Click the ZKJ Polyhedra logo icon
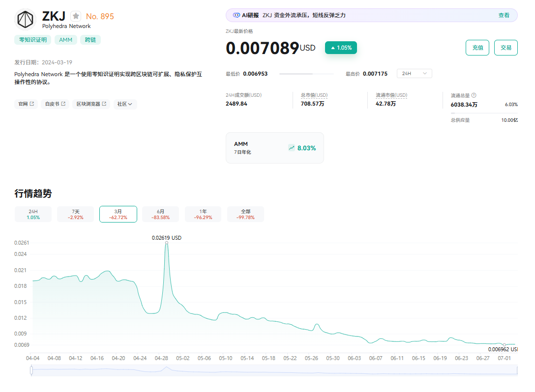 point(26,20)
